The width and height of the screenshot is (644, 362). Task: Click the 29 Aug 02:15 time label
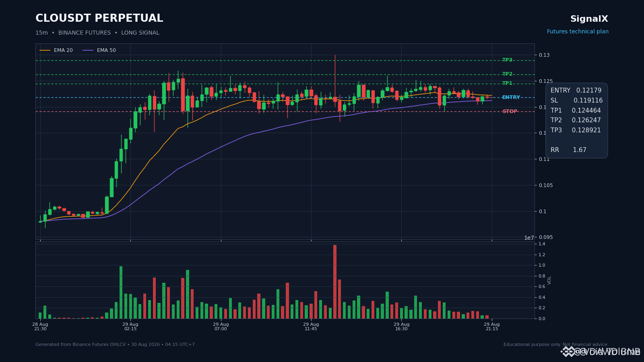(x=130, y=327)
